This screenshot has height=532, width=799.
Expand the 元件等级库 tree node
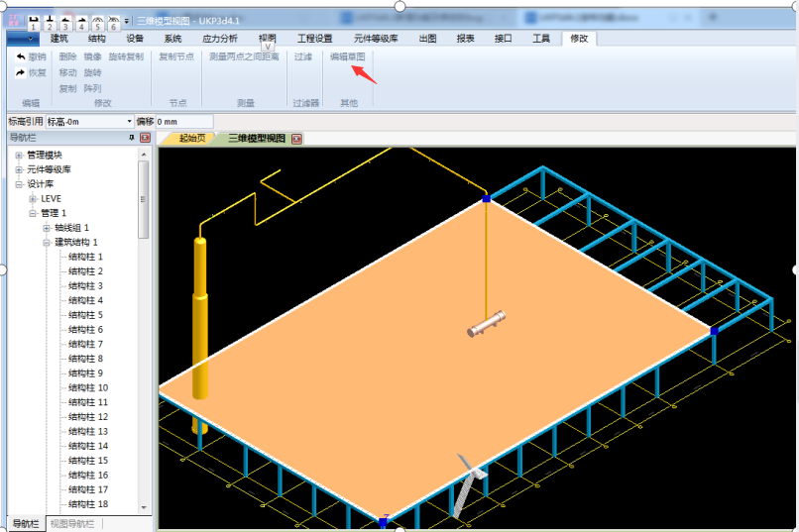(18, 169)
